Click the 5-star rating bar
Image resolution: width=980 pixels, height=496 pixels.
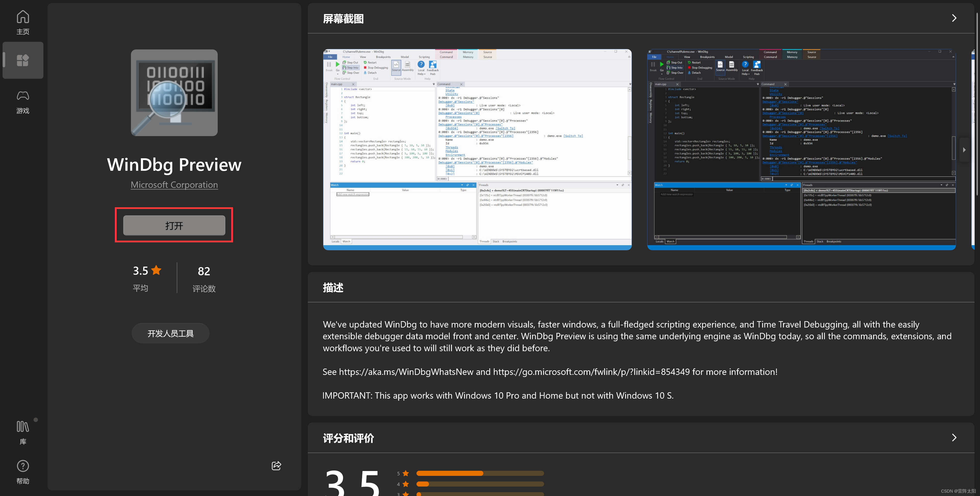coord(480,473)
